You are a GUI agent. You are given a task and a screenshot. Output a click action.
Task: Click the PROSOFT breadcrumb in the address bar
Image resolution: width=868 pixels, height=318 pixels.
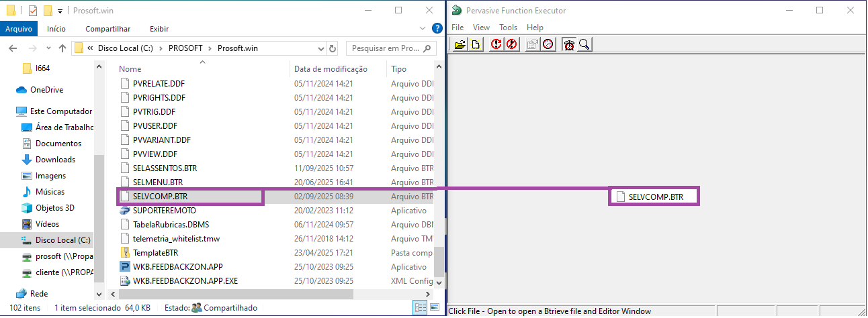point(187,48)
